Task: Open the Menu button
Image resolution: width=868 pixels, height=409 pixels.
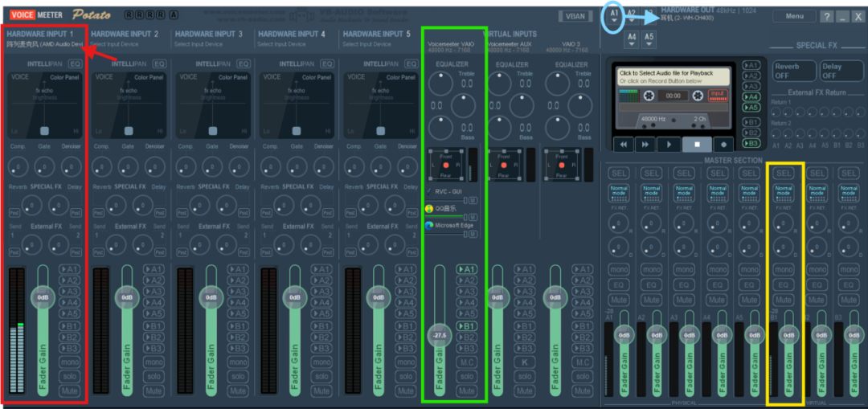Action: click(794, 16)
